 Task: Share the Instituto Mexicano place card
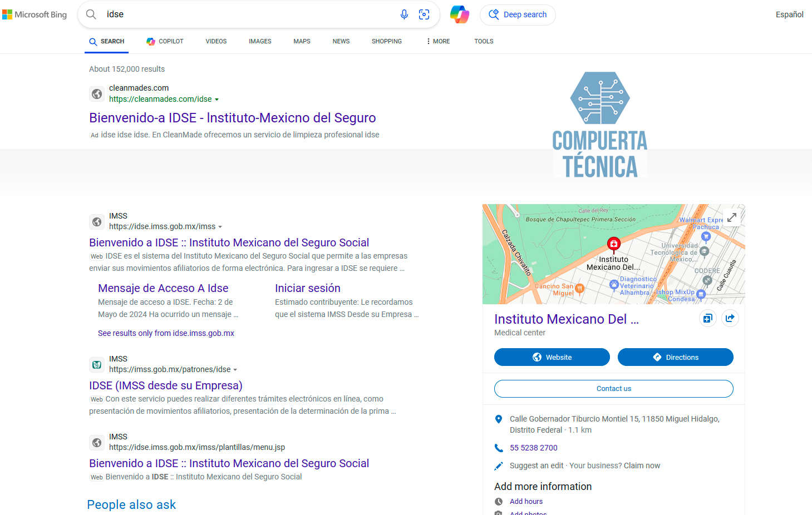(730, 318)
